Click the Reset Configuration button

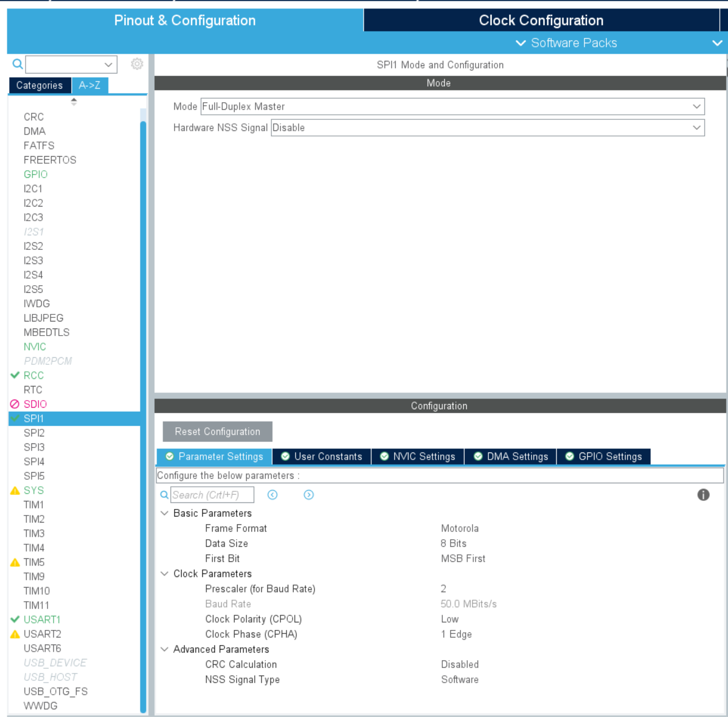point(217,432)
